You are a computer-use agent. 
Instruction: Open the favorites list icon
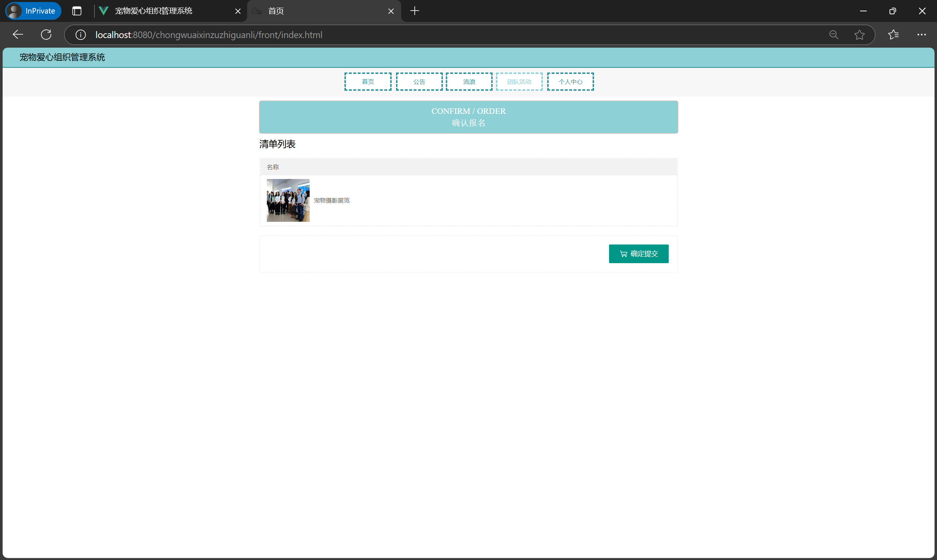[893, 35]
